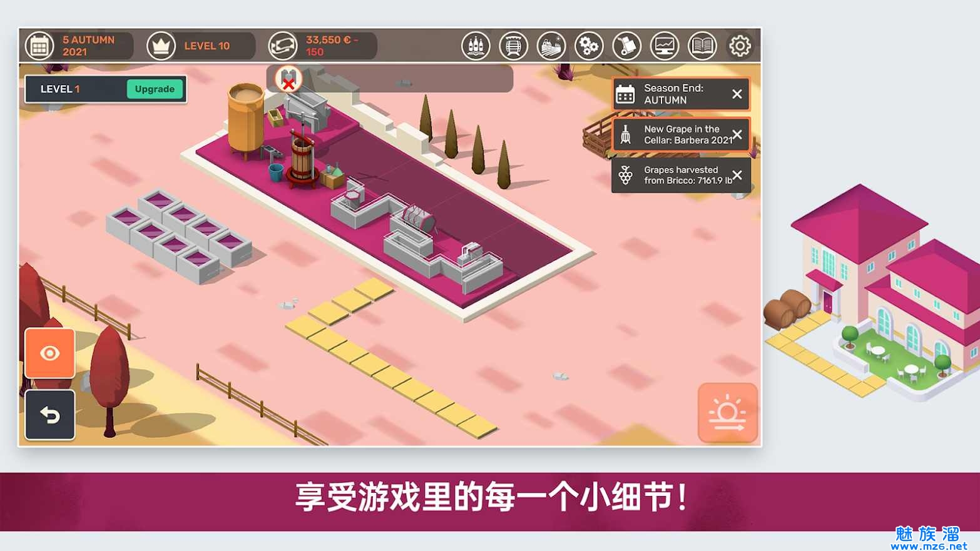The width and height of the screenshot is (980, 551).
Task: Open the hand truck delivery icon
Action: point(626,46)
